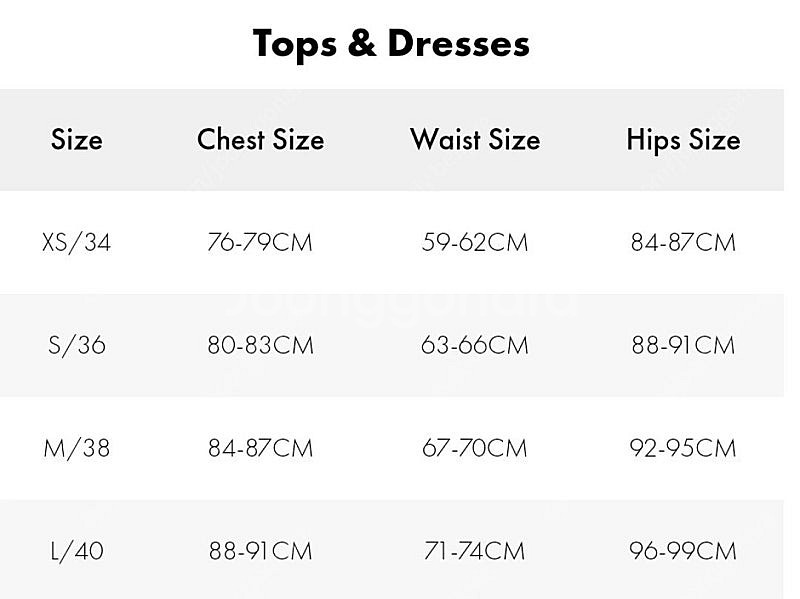Select the Chest Size column header
This screenshot has width=800, height=599.
pos(260,139)
